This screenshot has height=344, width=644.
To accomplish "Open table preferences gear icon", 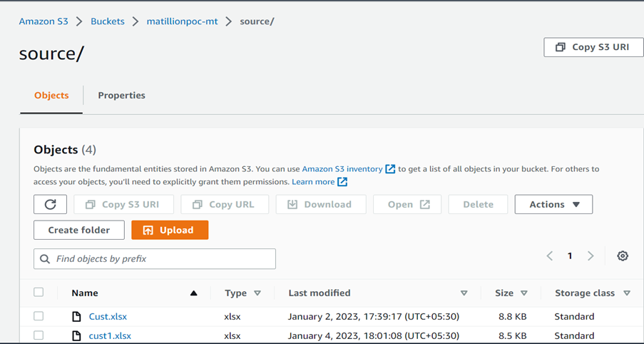I will [623, 256].
